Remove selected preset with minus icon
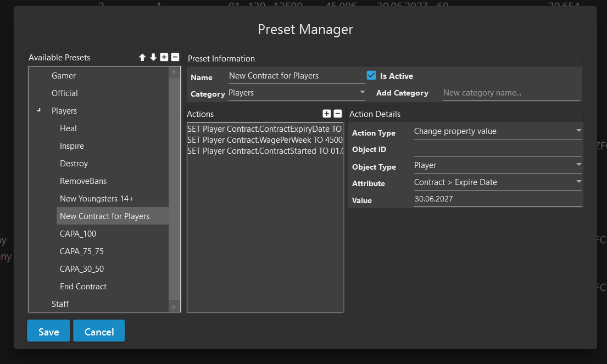 click(x=175, y=57)
